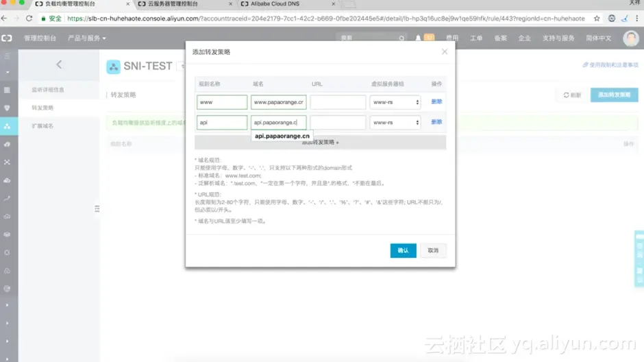Open the 支持与服务 header menu
644x362 pixels.
point(558,38)
